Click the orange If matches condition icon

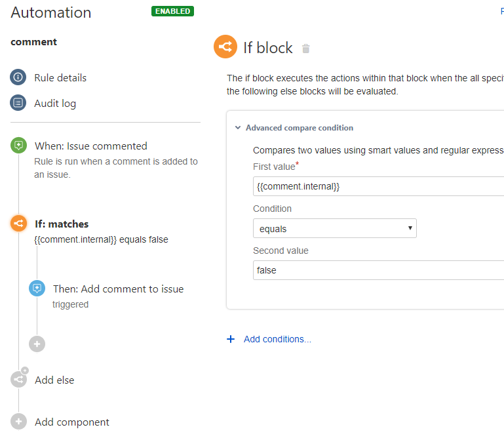coord(18,224)
